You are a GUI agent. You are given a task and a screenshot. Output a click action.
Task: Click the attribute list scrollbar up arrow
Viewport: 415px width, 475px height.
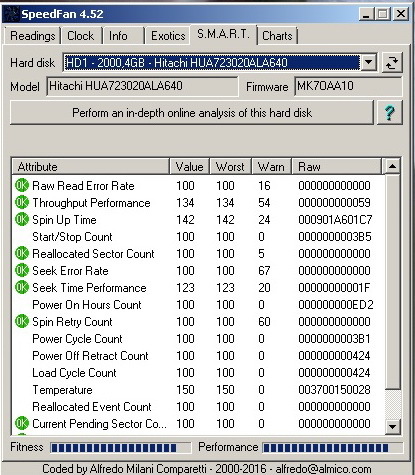click(392, 166)
